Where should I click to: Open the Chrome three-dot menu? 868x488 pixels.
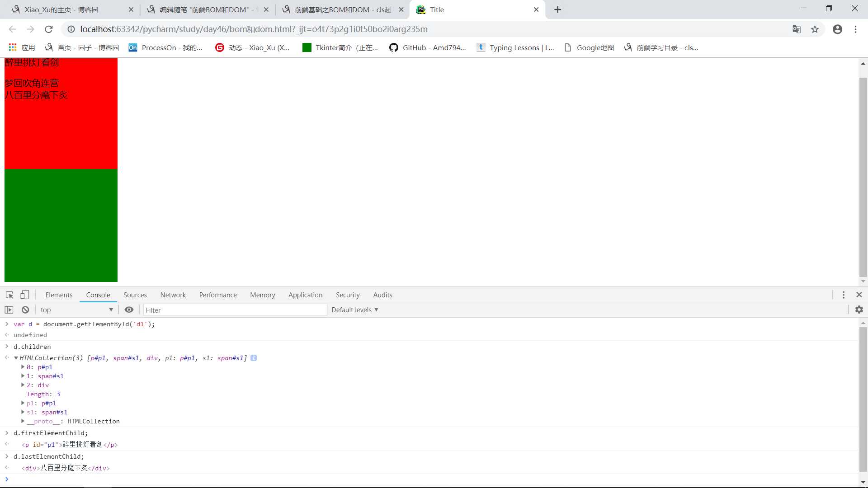point(855,29)
